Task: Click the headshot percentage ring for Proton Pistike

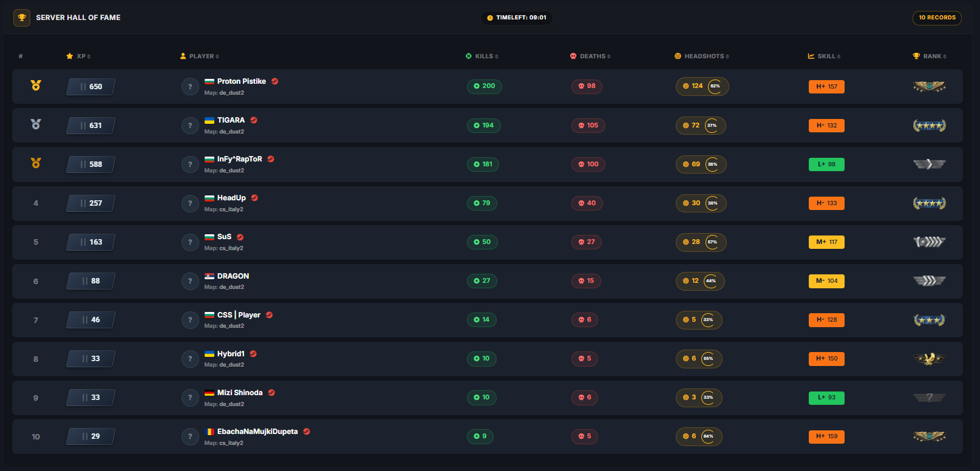Action: (715, 86)
